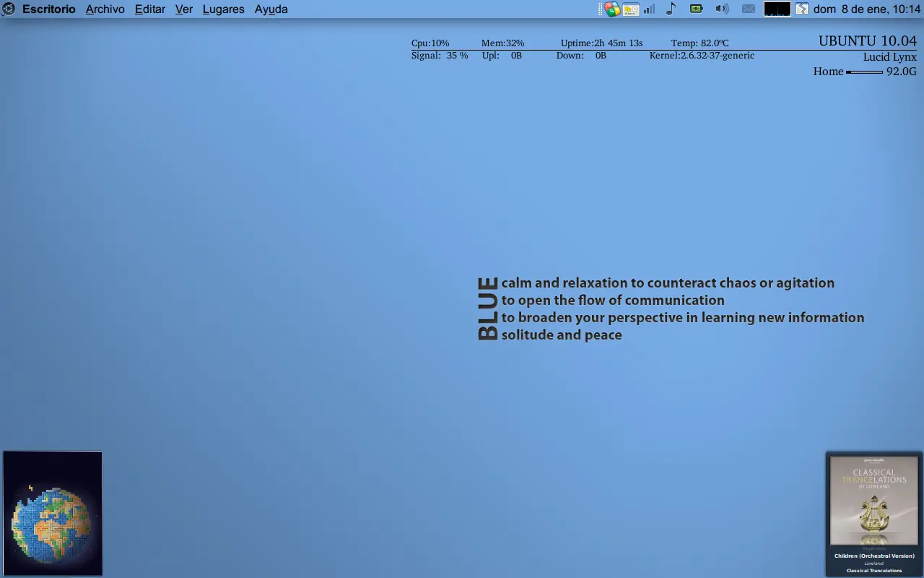Click the pixel Earth thumbnail widget
The width and height of the screenshot is (924, 578).
[53, 513]
